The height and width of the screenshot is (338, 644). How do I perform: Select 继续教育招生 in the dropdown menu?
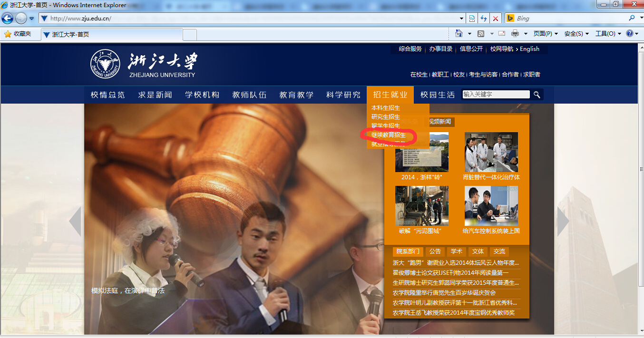[389, 135]
